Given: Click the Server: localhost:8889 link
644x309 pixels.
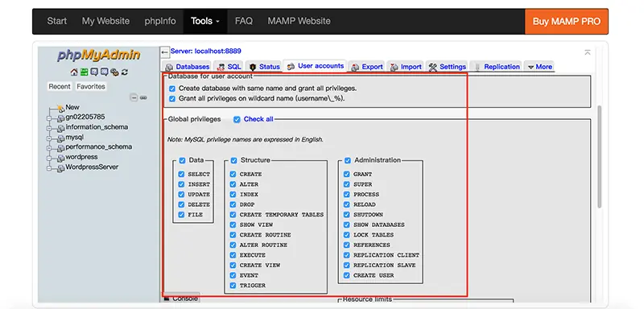Looking at the screenshot, I should pos(206,51).
